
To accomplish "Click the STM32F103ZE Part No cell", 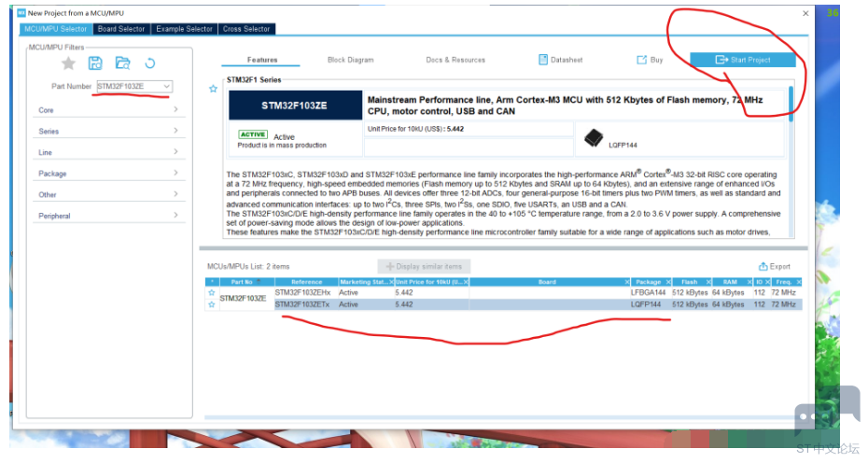I will [x=243, y=299].
